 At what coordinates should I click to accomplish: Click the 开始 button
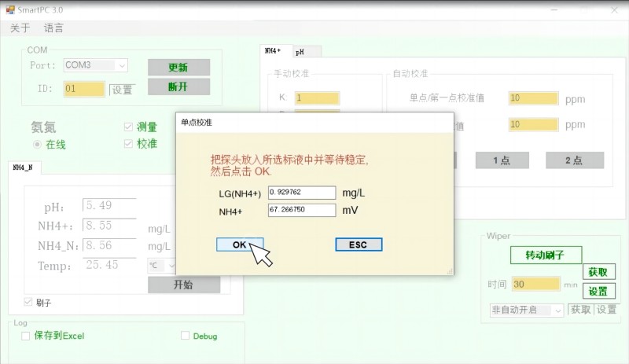click(x=184, y=285)
